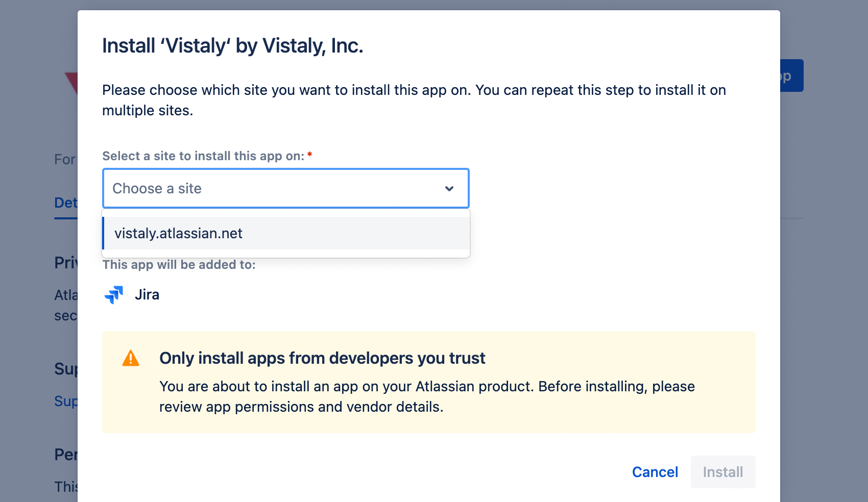This screenshot has width=868, height=502.
Task: Click the dropdown chevron arrow
Action: tap(449, 189)
